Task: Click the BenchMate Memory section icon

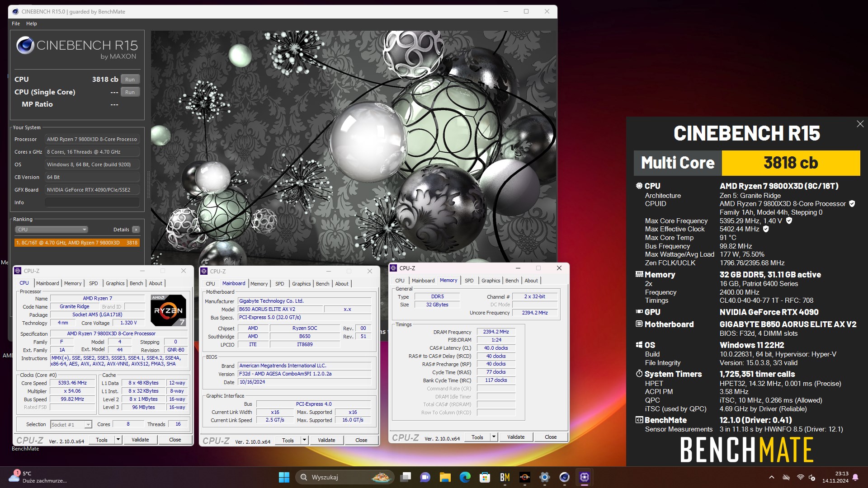Action: [x=639, y=274]
